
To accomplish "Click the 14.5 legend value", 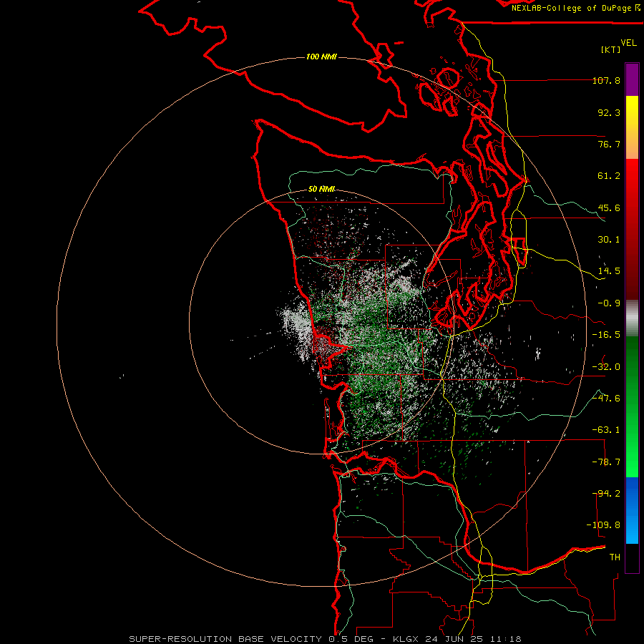I will tap(609, 271).
